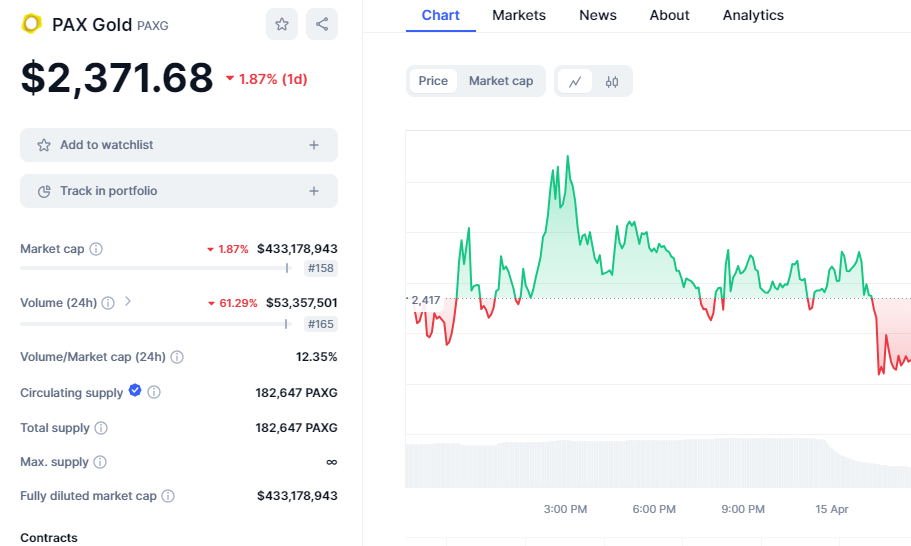Click the 12.35% volume ratio value

coord(316,357)
